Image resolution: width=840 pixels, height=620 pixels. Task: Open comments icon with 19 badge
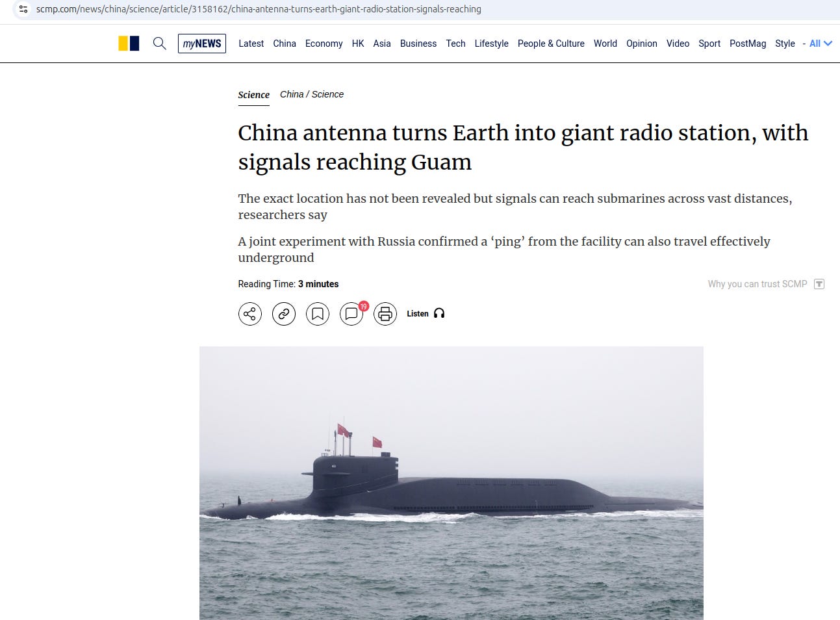coord(351,314)
